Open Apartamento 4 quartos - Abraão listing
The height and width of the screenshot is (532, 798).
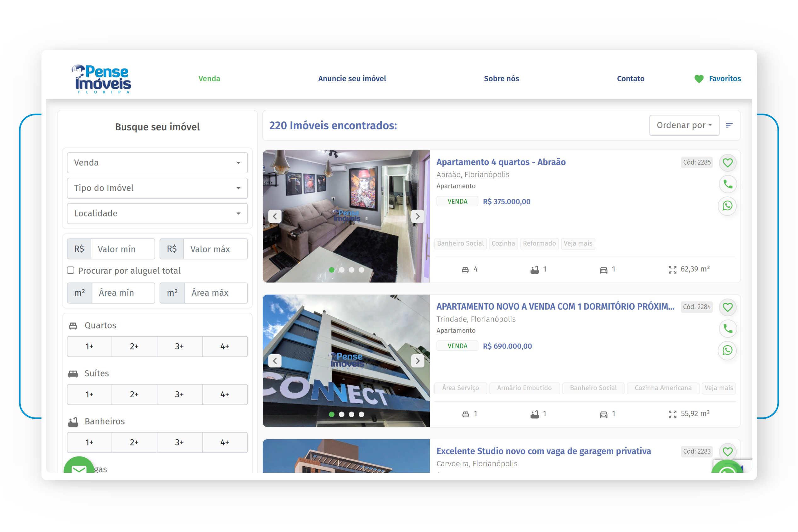pyautogui.click(x=501, y=162)
